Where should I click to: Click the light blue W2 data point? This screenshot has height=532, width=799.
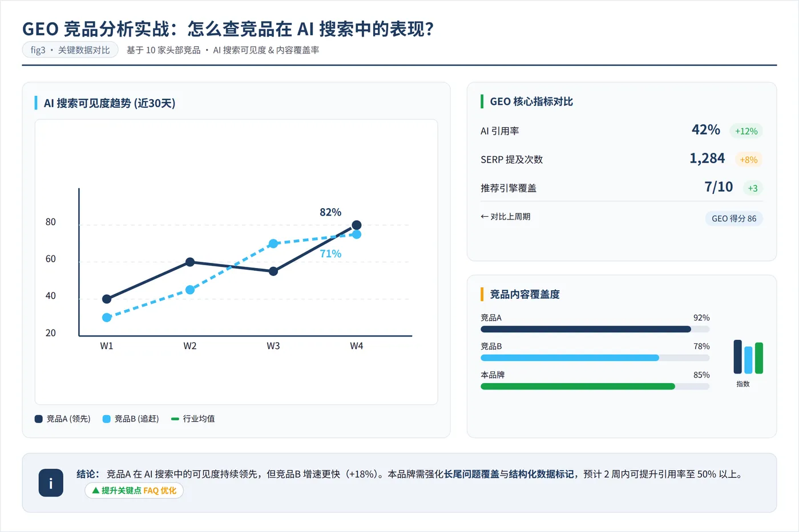point(190,290)
